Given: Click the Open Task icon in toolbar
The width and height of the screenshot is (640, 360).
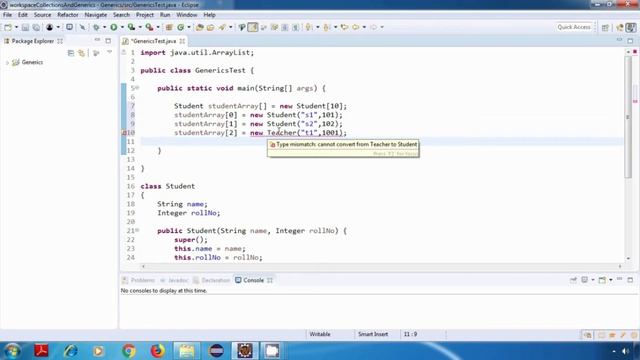Looking at the screenshot, I should pos(210,27).
